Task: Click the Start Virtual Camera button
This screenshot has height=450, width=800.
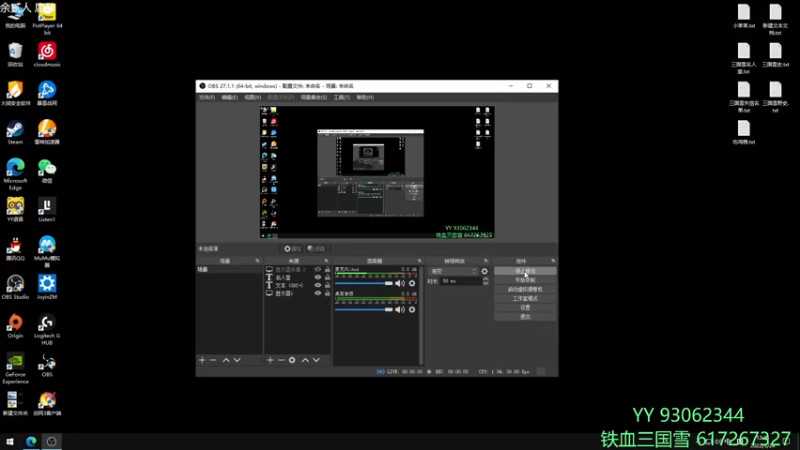Action: [x=525, y=289]
